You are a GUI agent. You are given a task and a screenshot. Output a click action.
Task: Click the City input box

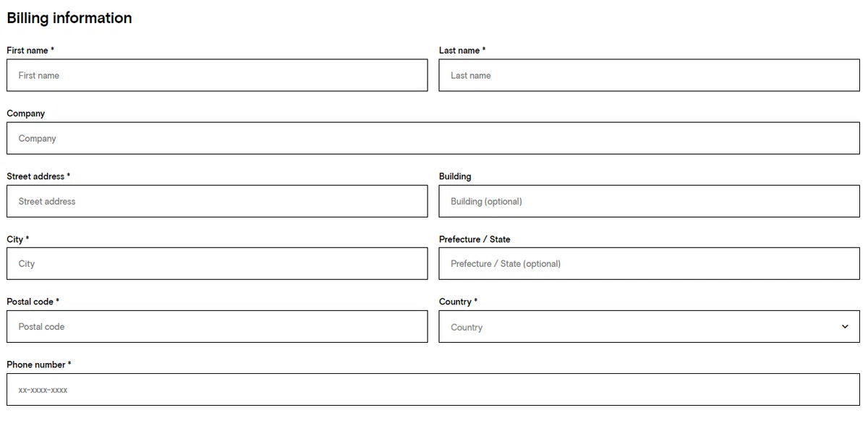[217, 264]
